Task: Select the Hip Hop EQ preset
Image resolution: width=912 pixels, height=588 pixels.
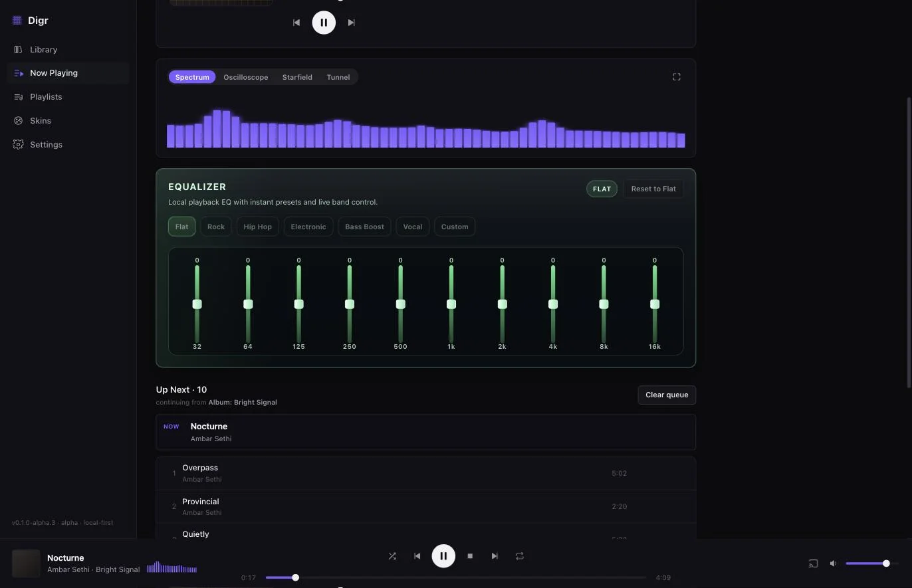Action: click(x=257, y=227)
